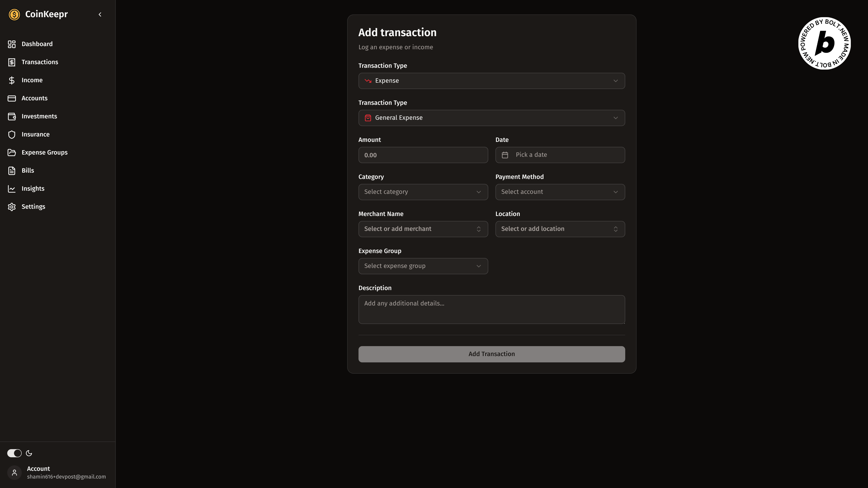Click the Amount input field
Image resolution: width=868 pixels, height=488 pixels.
click(x=423, y=155)
